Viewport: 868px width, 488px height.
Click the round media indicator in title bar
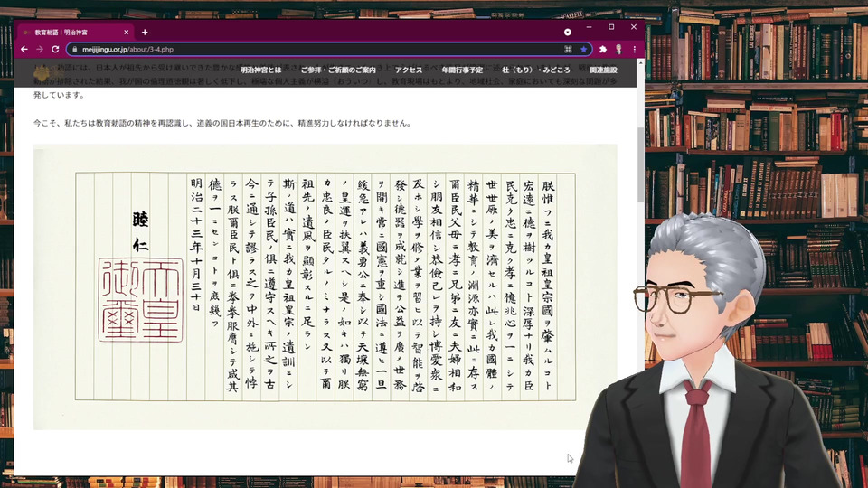click(568, 33)
